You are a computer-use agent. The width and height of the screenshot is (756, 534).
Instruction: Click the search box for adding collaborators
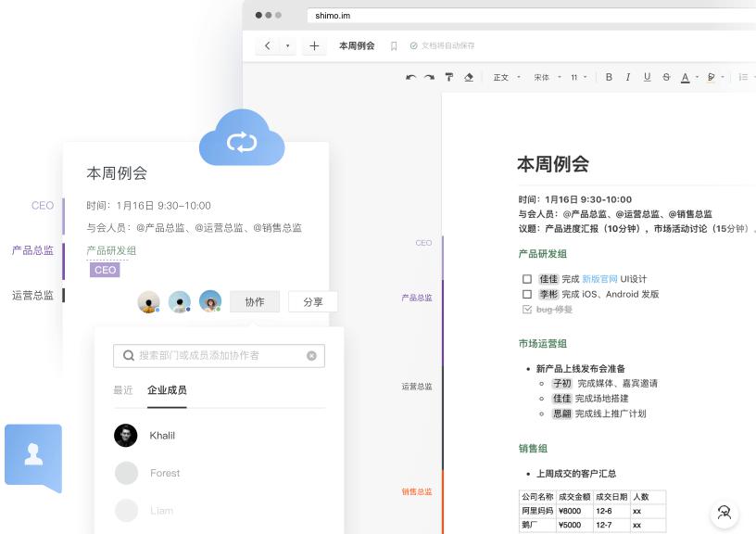point(219,355)
